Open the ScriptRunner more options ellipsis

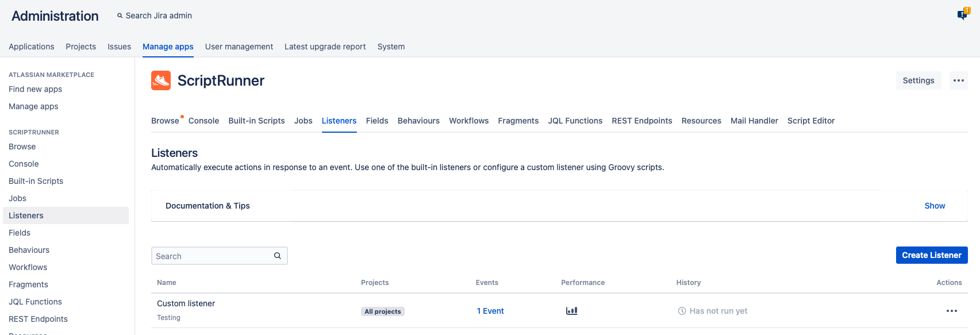pyautogui.click(x=959, y=80)
